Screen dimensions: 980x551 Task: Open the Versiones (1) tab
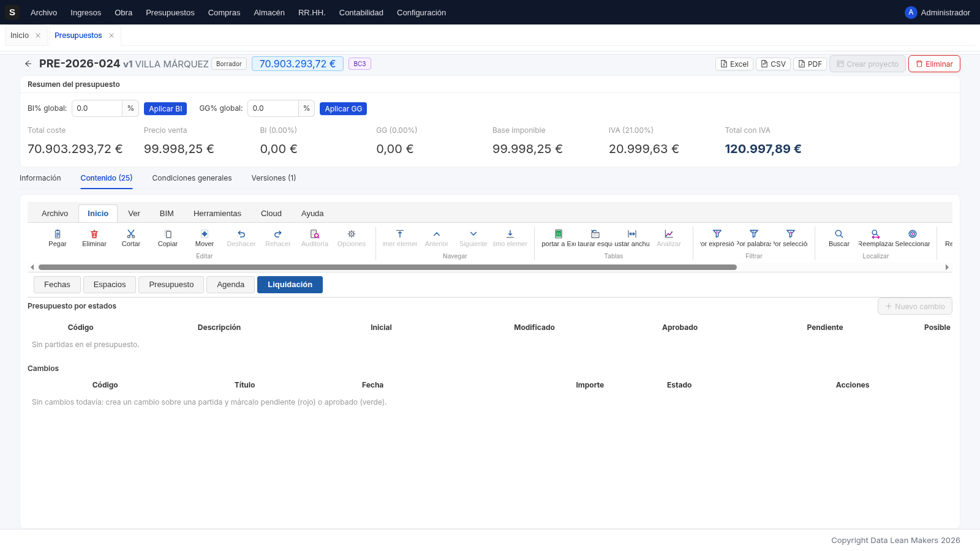(274, 178)
